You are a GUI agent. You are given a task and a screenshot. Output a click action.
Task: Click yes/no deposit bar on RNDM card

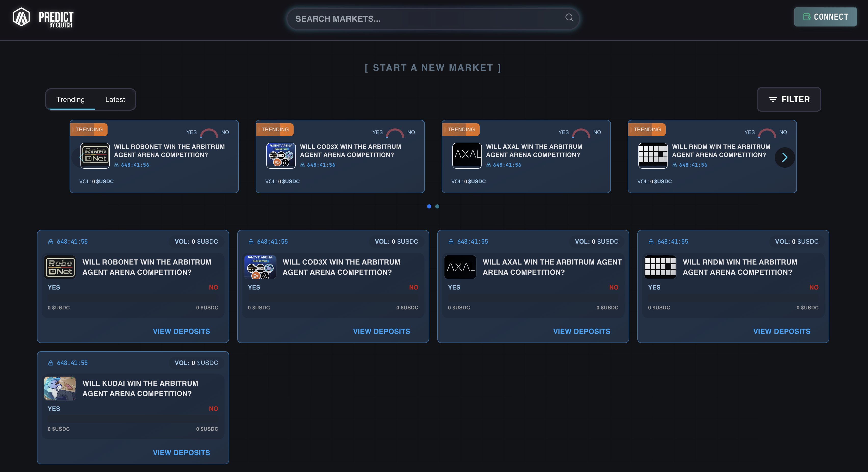733,298
